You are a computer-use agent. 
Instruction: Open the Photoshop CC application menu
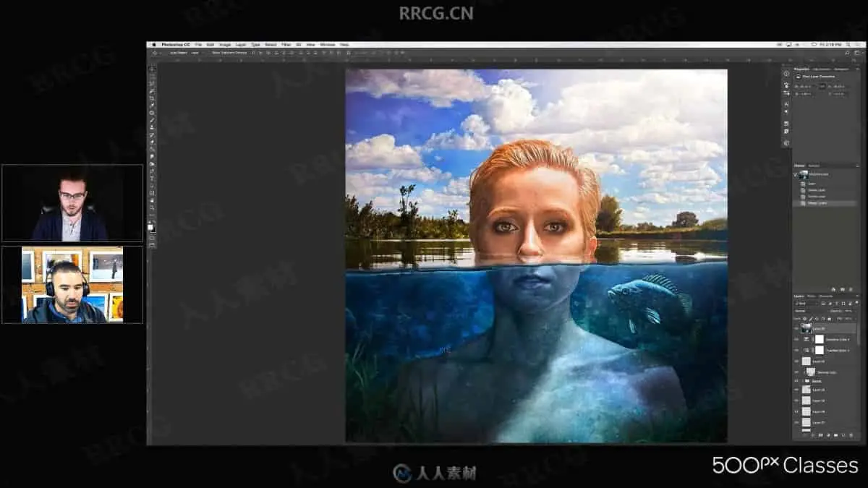(176, 45)
